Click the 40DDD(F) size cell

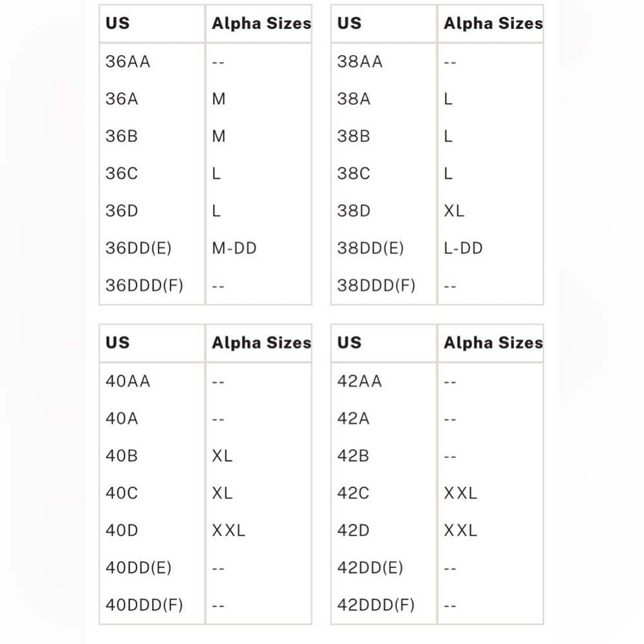click(x=144, y=605)
